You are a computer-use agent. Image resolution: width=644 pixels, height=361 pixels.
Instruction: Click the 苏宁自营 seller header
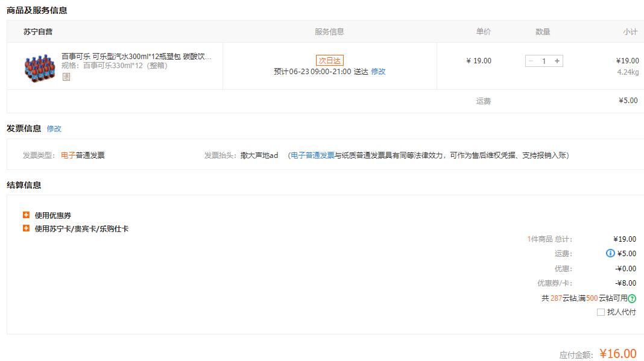point(38,31)
